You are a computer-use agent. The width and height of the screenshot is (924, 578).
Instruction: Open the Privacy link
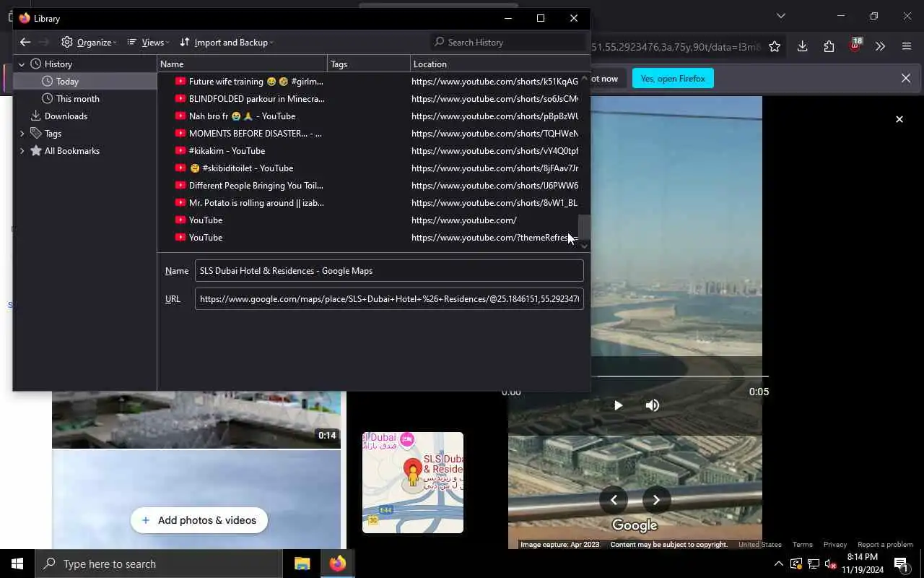pos(835,545)
